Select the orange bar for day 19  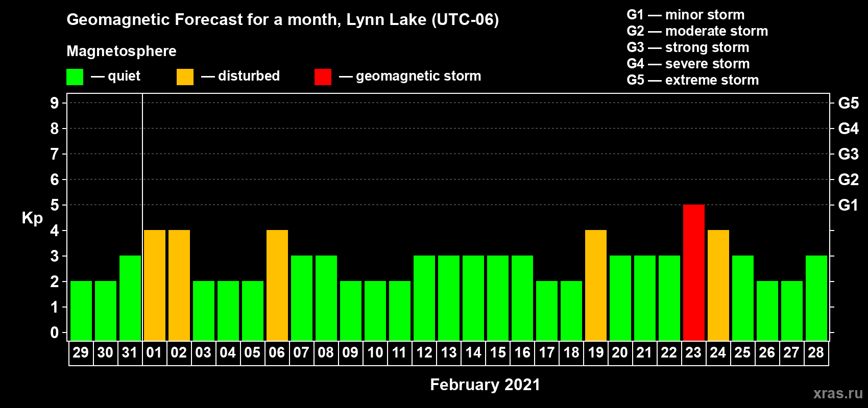(596, 286)
